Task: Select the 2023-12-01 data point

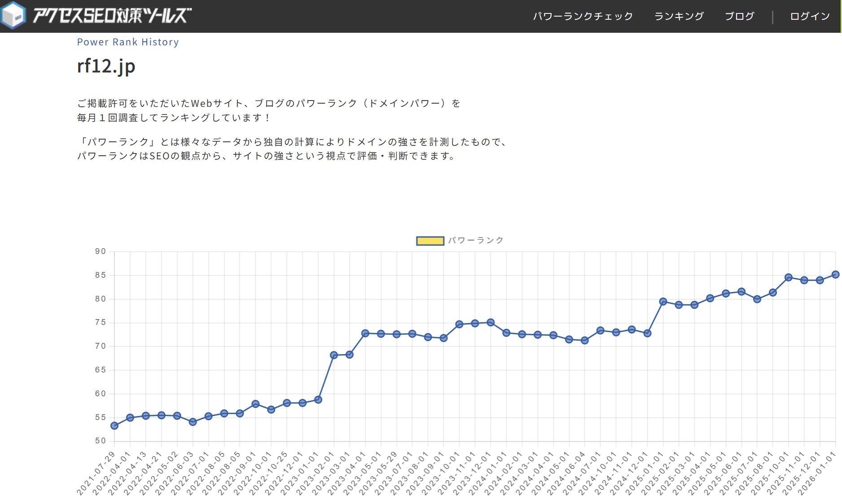Action: [x=491, y=323]
